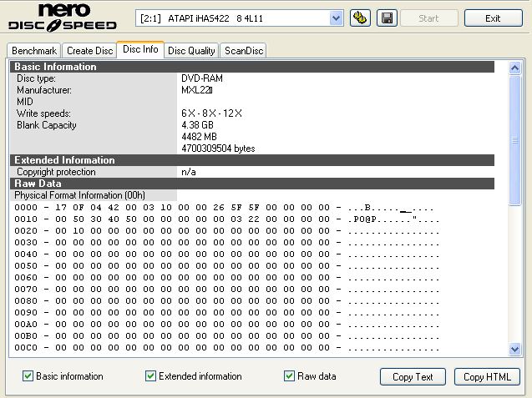Click the scrollbar down arrow
This screenshot has height=398, width=532.
click(514, 349)
